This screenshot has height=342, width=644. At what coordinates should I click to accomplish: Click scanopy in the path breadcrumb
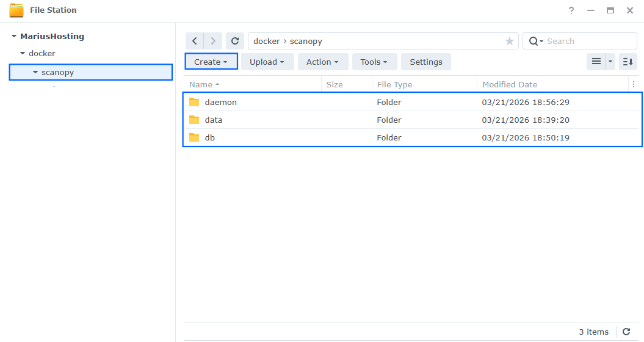(306, 41)
